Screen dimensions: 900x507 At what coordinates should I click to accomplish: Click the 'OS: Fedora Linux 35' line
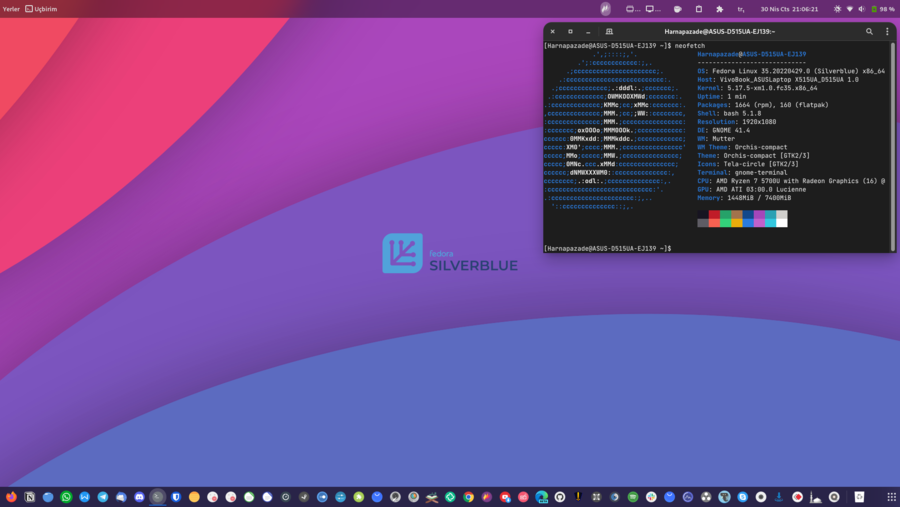791,71
